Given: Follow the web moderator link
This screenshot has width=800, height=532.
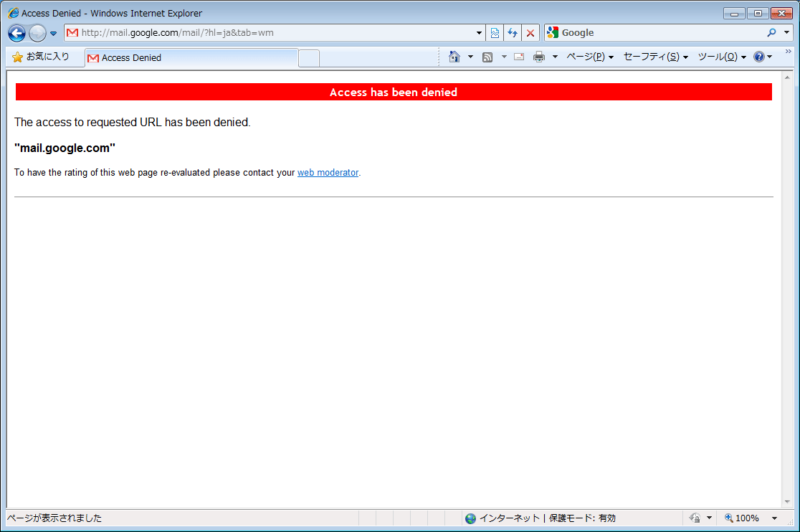Looking at the screenshot, I should pos(328,172).
